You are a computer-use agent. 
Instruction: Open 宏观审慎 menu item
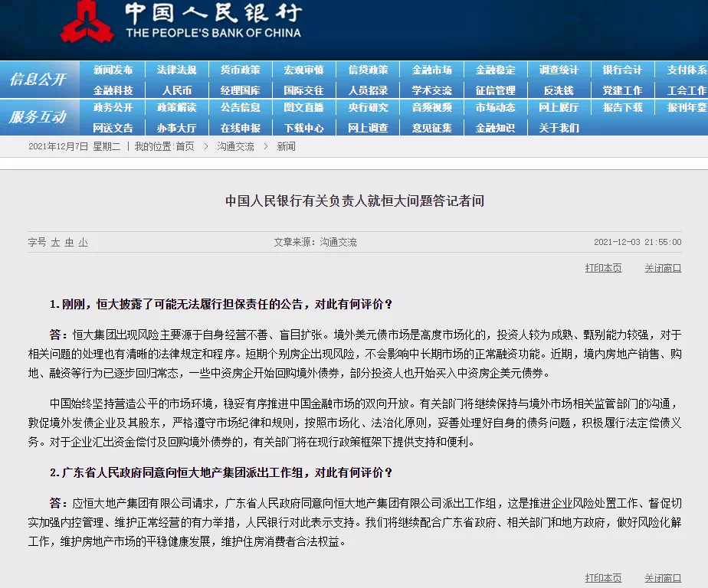[x=304, y=70]
